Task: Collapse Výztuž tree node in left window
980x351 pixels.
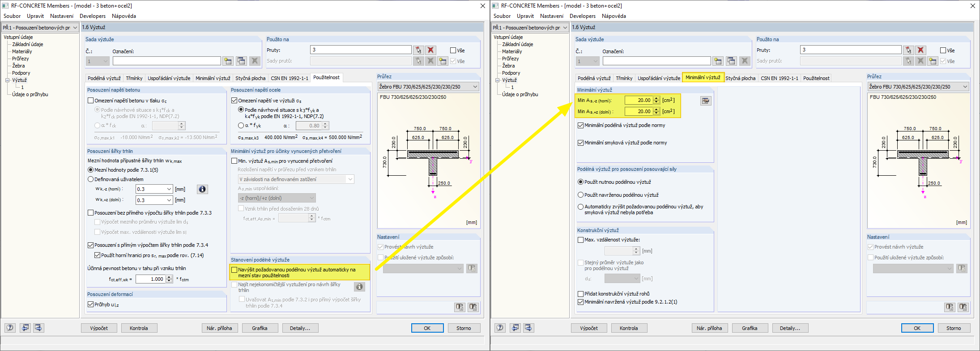Action: click(x=8, y=80)
